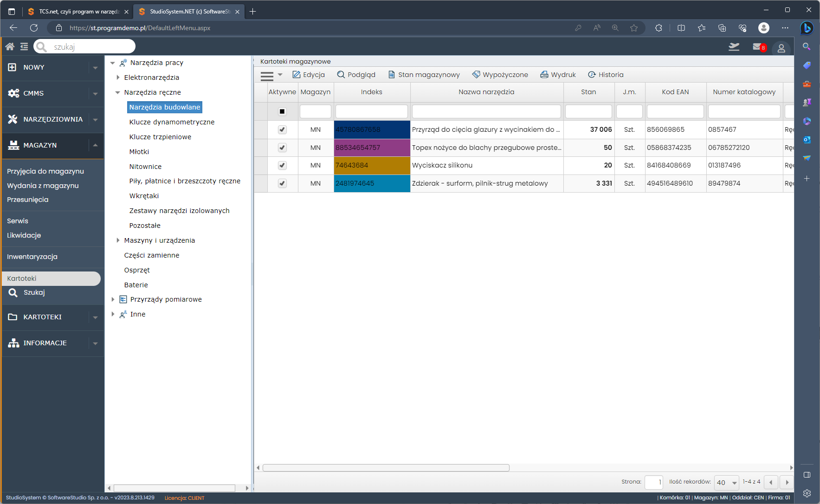
Task: Click the airplane status icon in header
Action: tap(734, 47)
